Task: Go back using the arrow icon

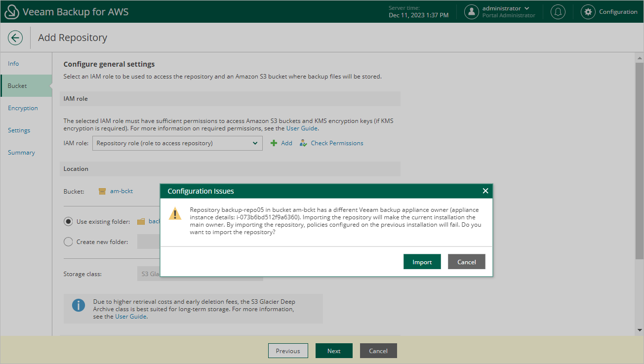Action: coord(15,38)
